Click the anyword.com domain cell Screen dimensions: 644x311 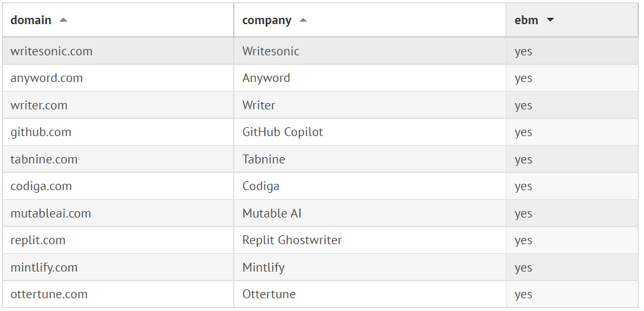(x=47, y=78)
